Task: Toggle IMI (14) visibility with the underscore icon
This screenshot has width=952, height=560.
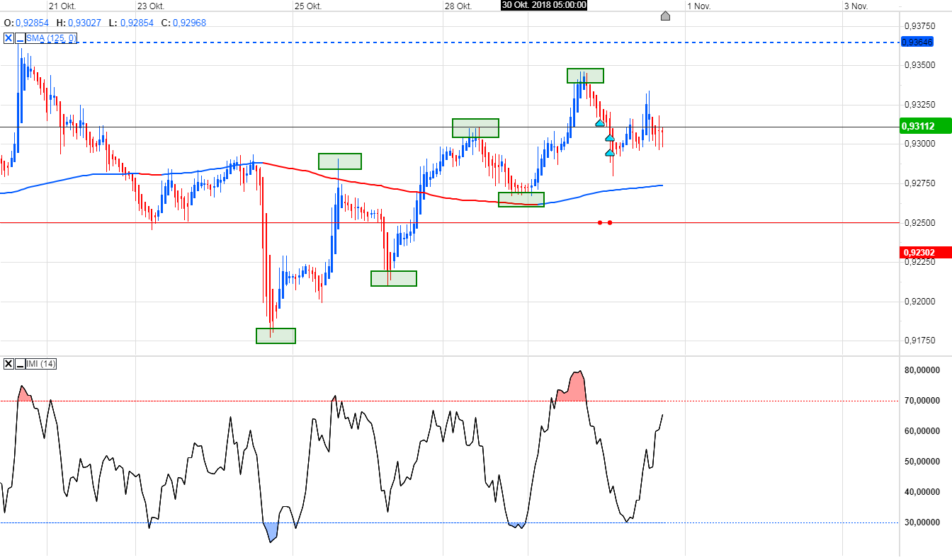Action: coord(20,363)
